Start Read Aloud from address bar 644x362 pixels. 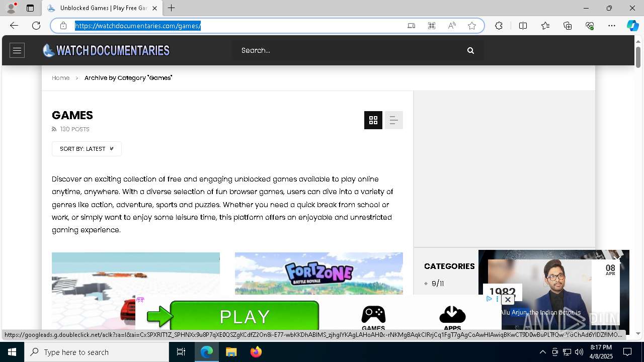pos(452,26)
